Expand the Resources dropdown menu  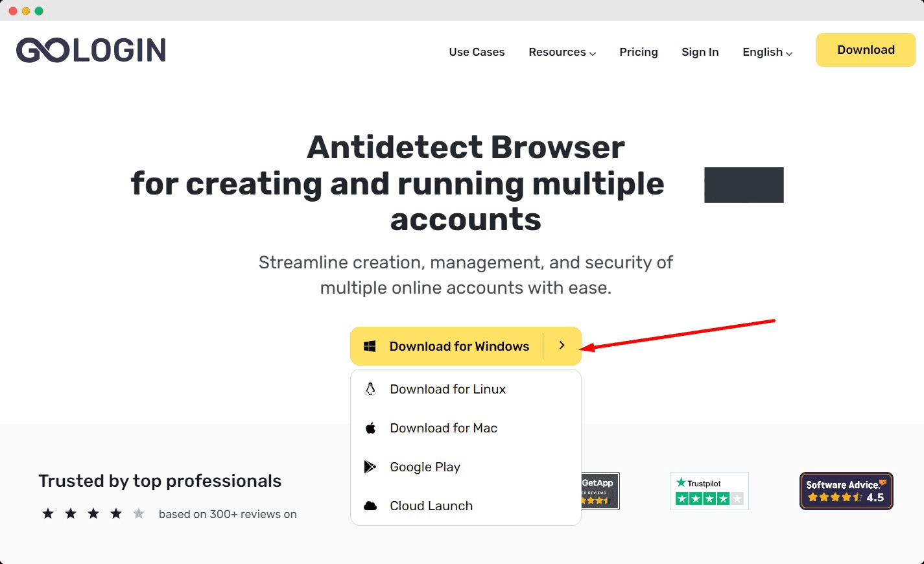coord(562,52)
